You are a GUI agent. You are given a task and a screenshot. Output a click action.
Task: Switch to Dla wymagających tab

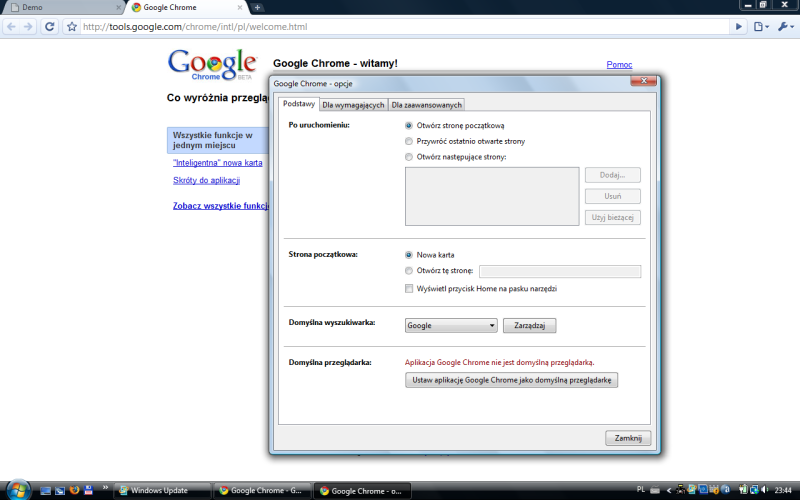[353, 105]
